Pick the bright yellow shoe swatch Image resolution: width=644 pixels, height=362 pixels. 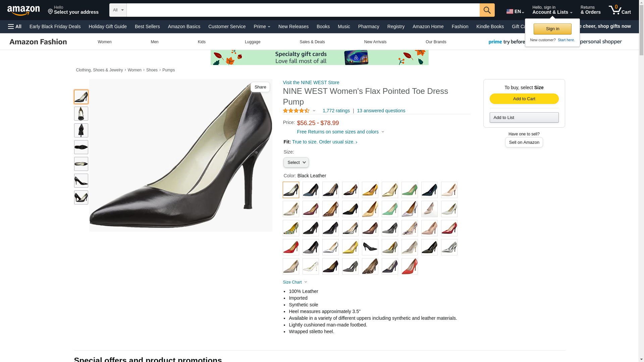pos(350,247)
